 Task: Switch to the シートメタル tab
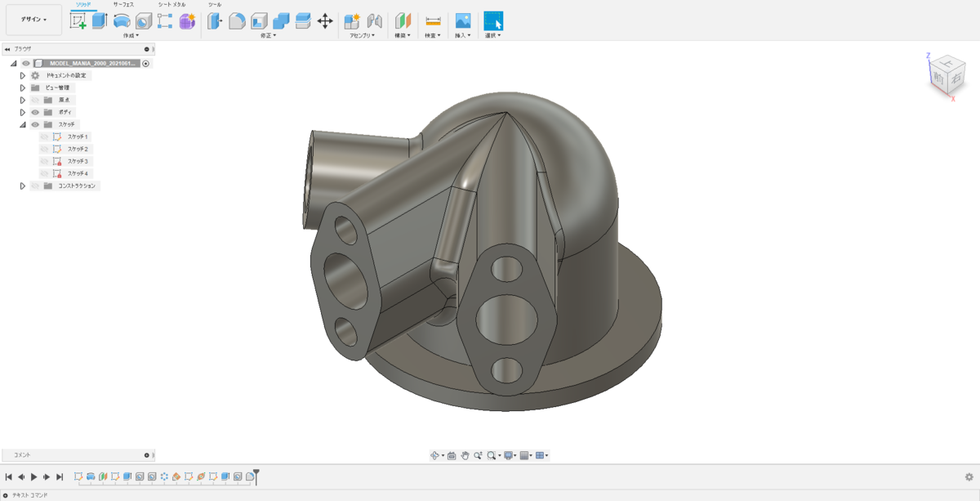171,5
